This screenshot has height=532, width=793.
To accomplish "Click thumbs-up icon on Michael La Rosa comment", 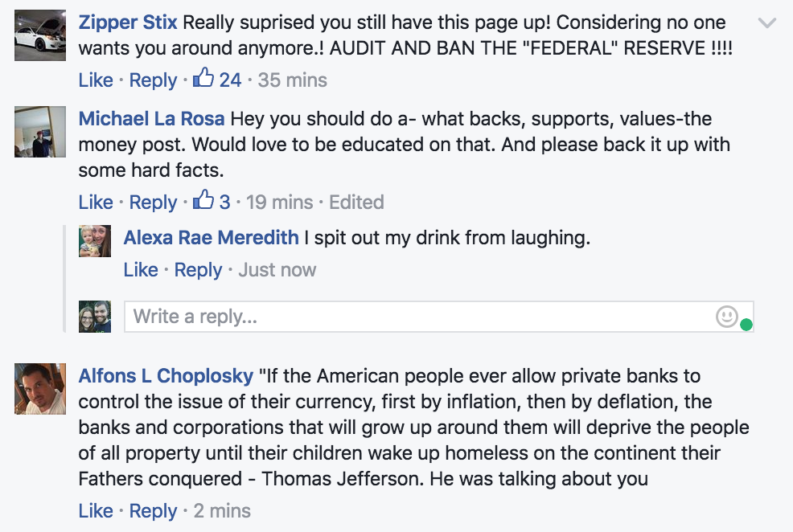I will coord(203,201).
